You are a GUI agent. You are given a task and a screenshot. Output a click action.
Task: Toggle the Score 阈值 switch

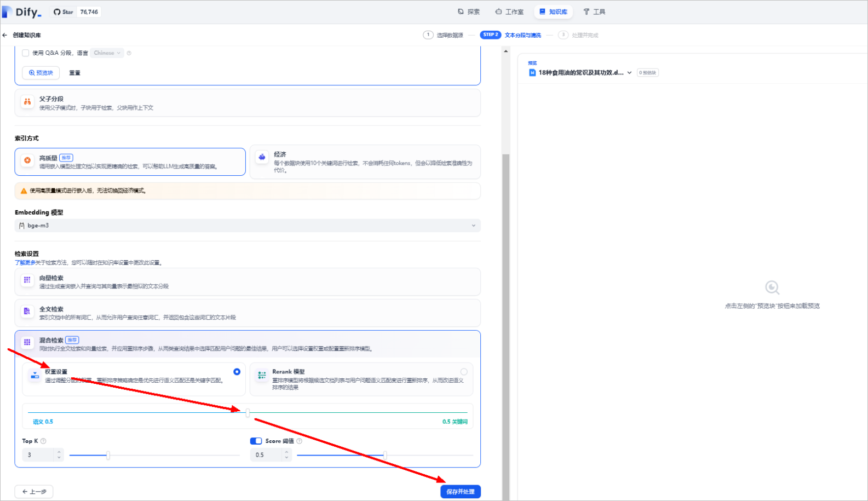pos(256,441)
